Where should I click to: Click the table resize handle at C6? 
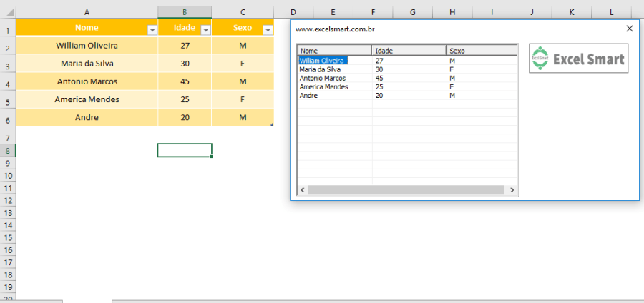(x=272, y=124)
